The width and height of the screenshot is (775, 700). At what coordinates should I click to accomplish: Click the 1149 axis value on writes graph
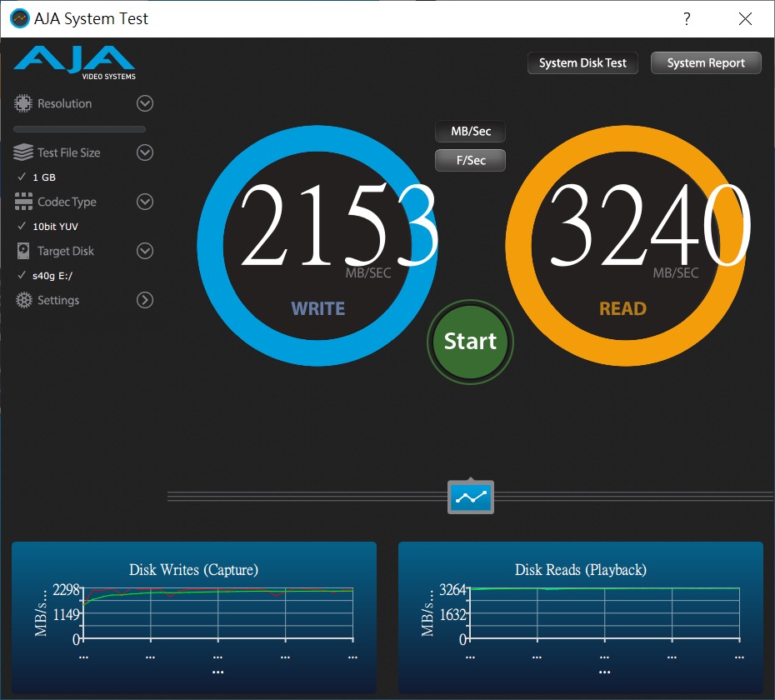point(66,614)
